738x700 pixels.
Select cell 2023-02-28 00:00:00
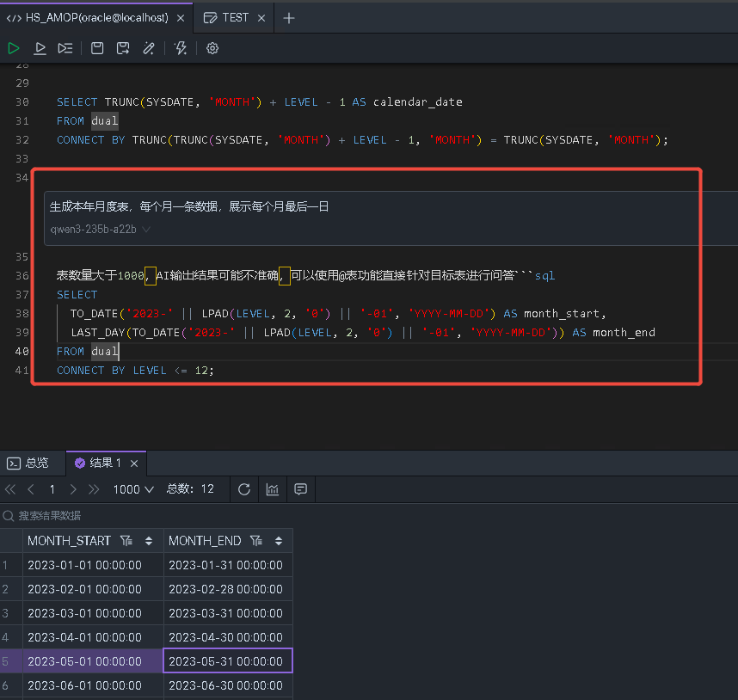tap(226, 589)
